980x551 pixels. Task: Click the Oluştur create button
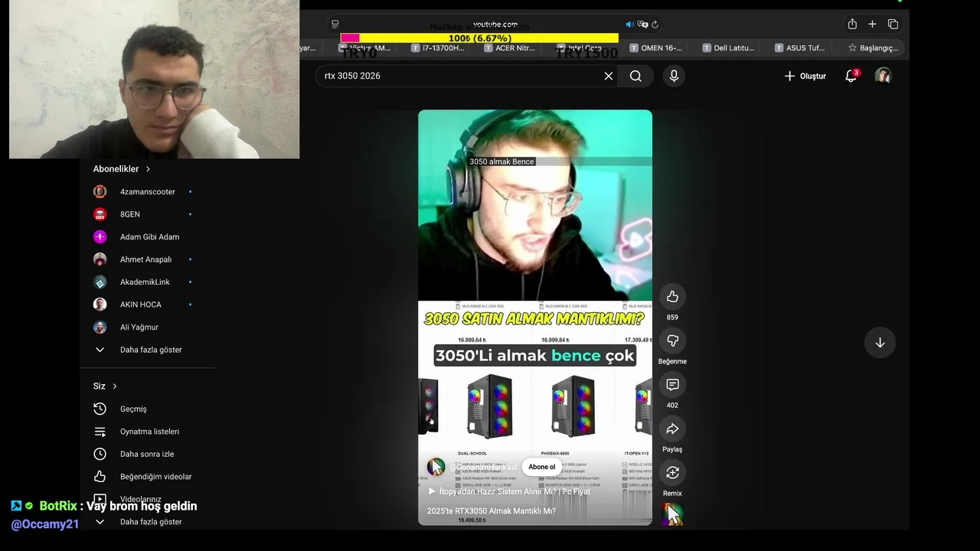tap(805, 76)
